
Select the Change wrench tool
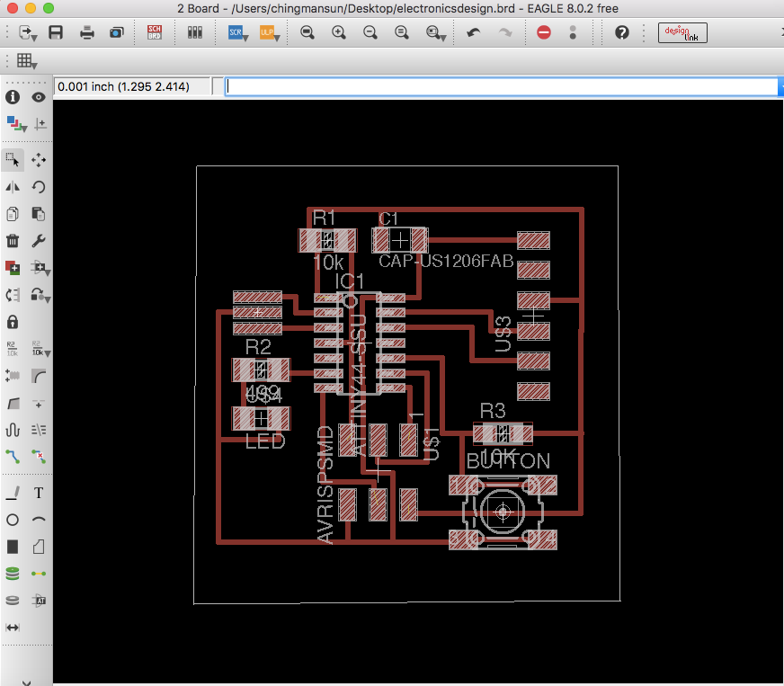point(39,241)
